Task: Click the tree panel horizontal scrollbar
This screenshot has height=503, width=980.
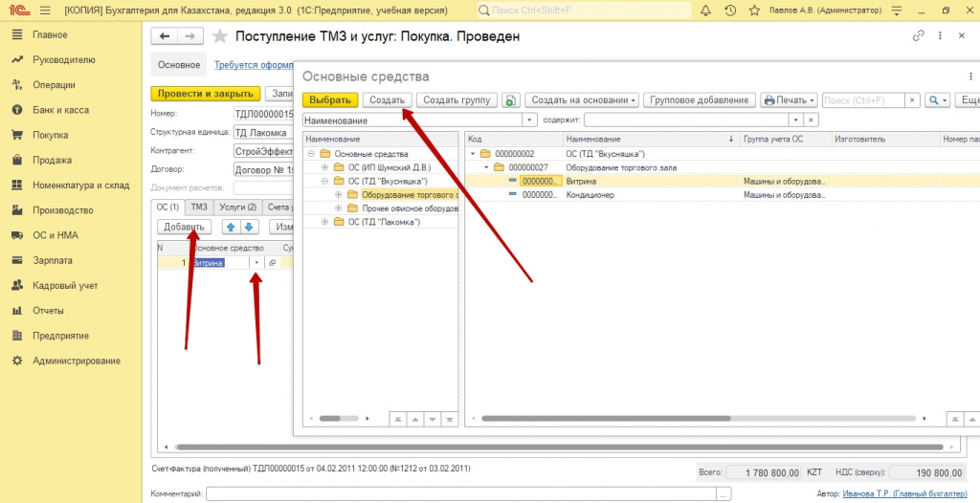Action: (329, 419)
